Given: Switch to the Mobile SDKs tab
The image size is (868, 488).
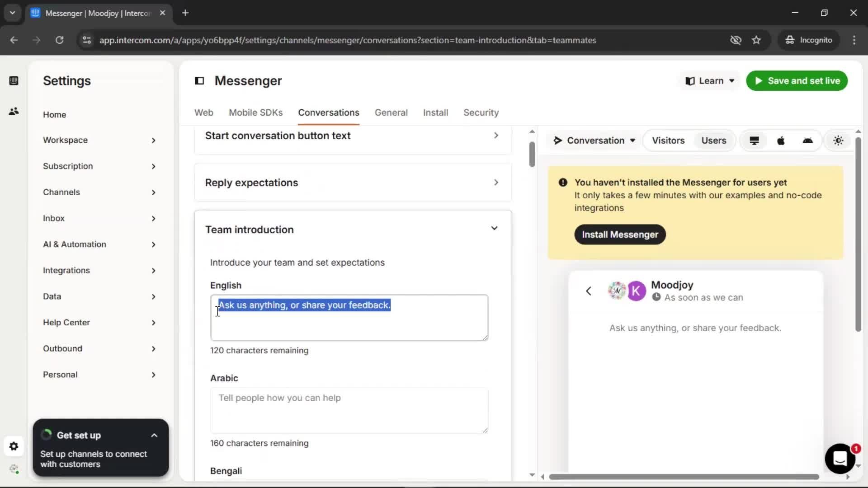Looking at the screenshot, I should pos(255,113).
